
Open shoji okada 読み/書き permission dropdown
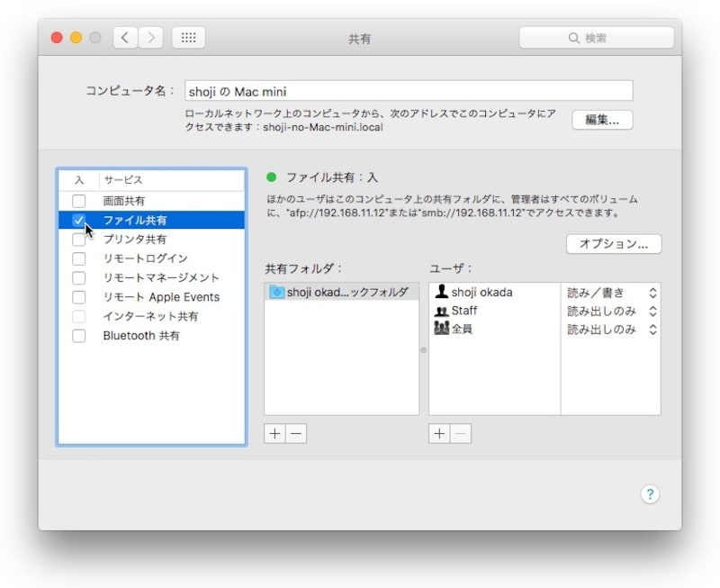[x=652, y=293]
